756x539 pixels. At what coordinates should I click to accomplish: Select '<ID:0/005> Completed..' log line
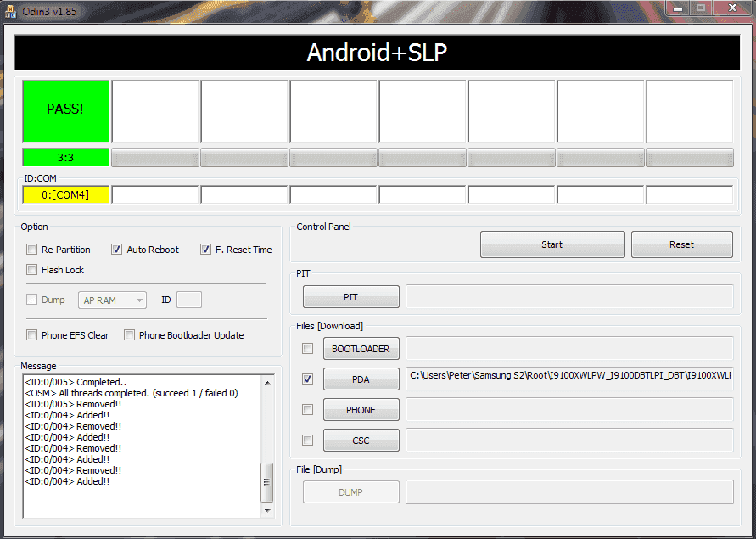pyautogui.click(x=76, y=382)
